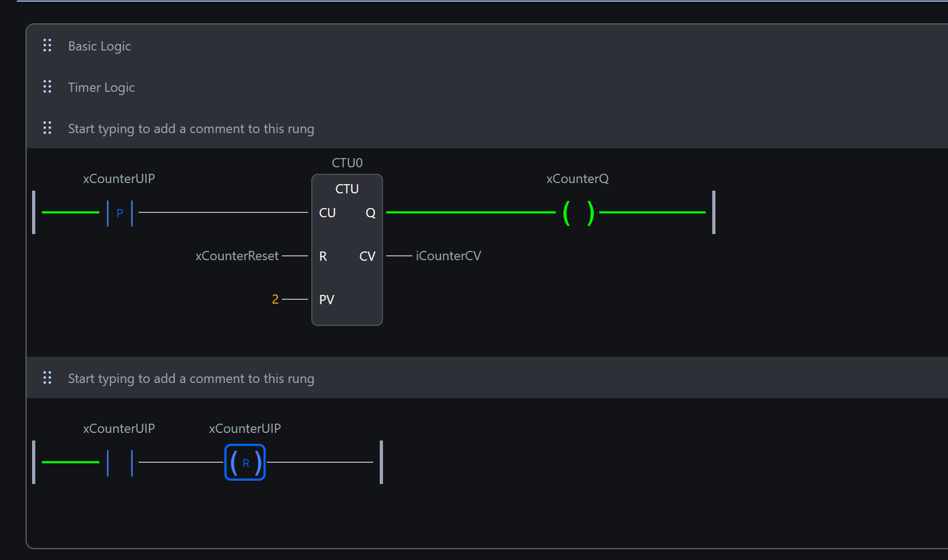
Task: Select the highlighted reset (R) coil
Action: 245,463
